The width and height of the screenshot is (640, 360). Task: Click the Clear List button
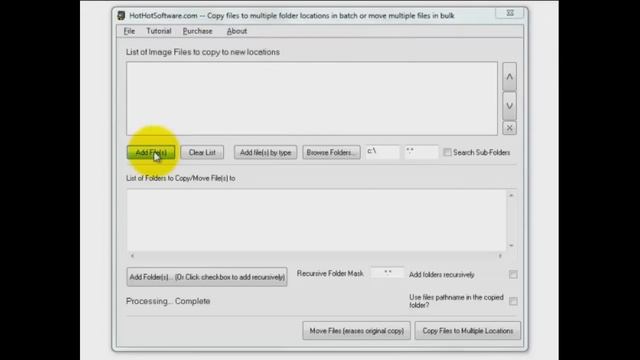click(x=202, y=152)
